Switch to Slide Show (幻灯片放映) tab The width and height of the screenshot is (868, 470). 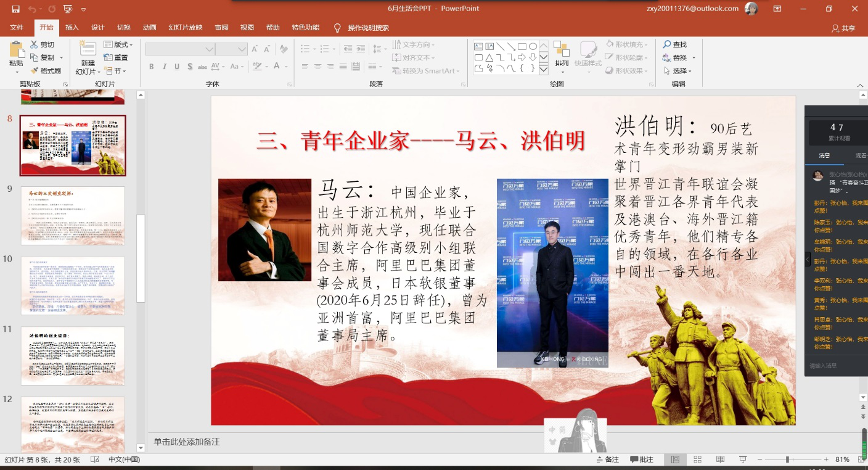pos(186,28)
